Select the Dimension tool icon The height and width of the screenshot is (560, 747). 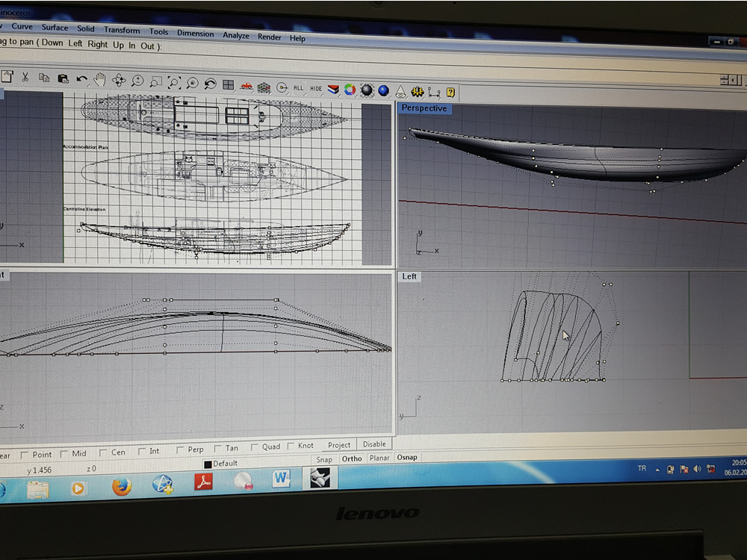434,92
